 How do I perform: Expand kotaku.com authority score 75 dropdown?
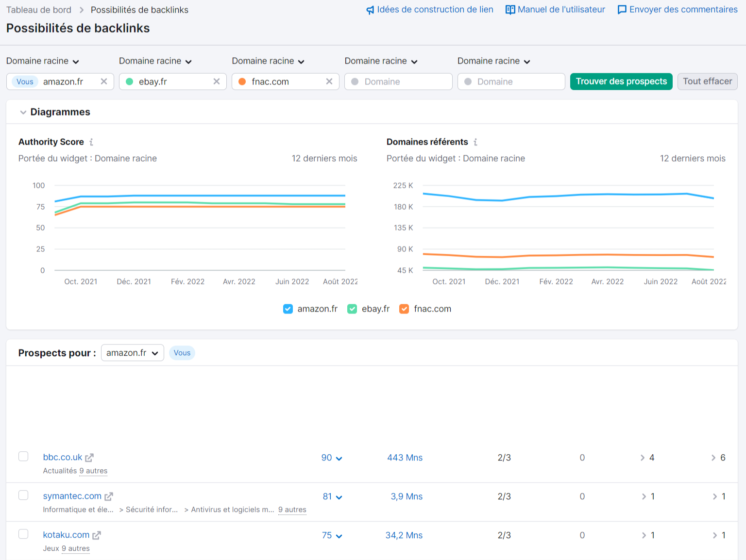point(332,535)
